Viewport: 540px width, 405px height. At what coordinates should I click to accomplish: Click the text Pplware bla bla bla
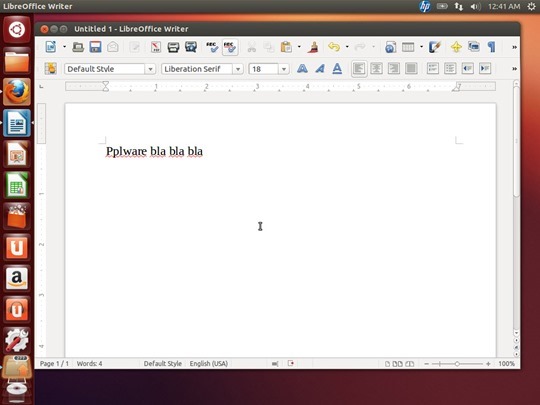tap(154, 151)
